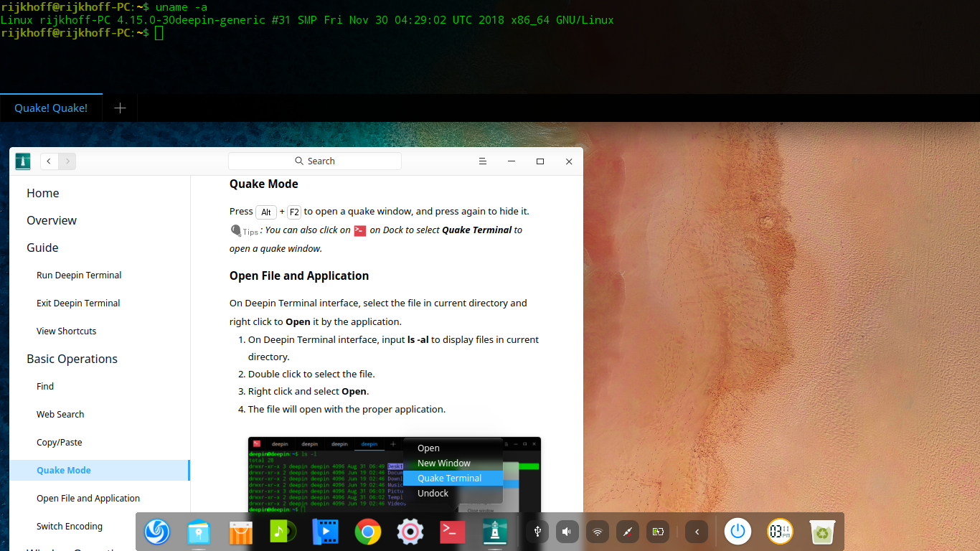This screenshot has width=980, height=551.
Task: Go back with the manual's left arrow
Action: (49, 161)
